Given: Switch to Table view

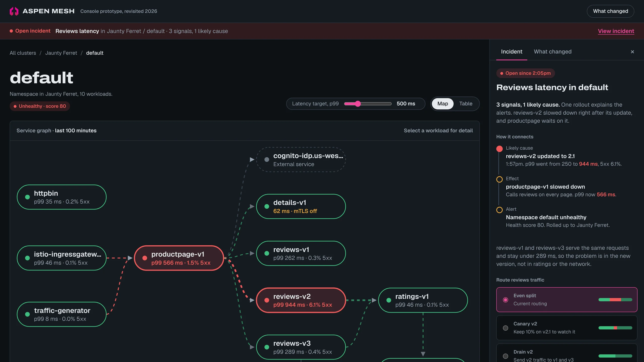Looking at the screenshot, I should click(466, 104).
